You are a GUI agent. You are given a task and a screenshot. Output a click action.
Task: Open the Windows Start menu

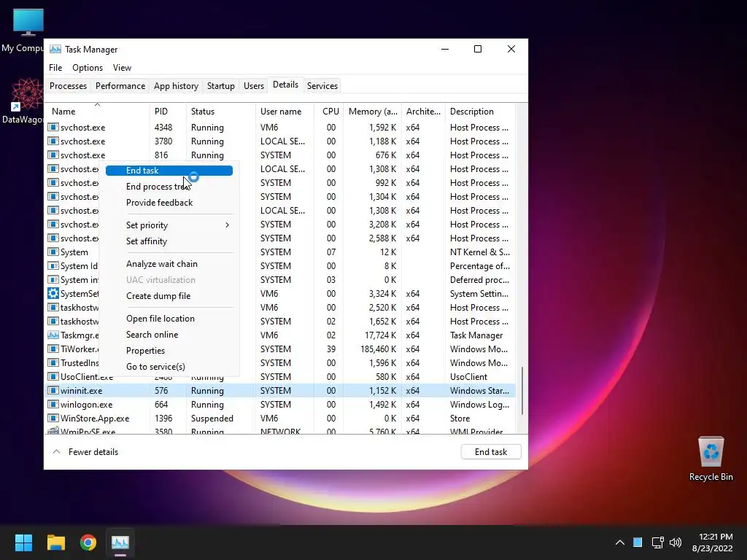pos(23,542)
